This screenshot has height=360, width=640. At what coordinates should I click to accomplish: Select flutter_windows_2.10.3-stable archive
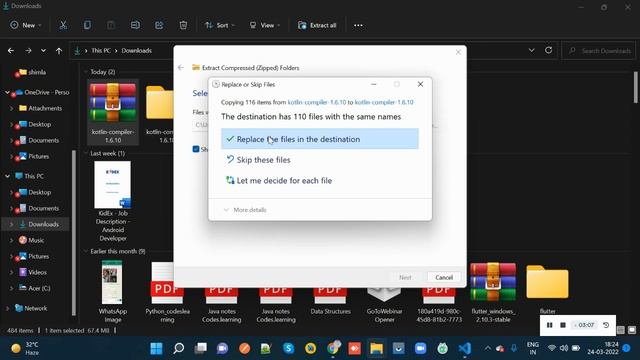coord(493,293)
